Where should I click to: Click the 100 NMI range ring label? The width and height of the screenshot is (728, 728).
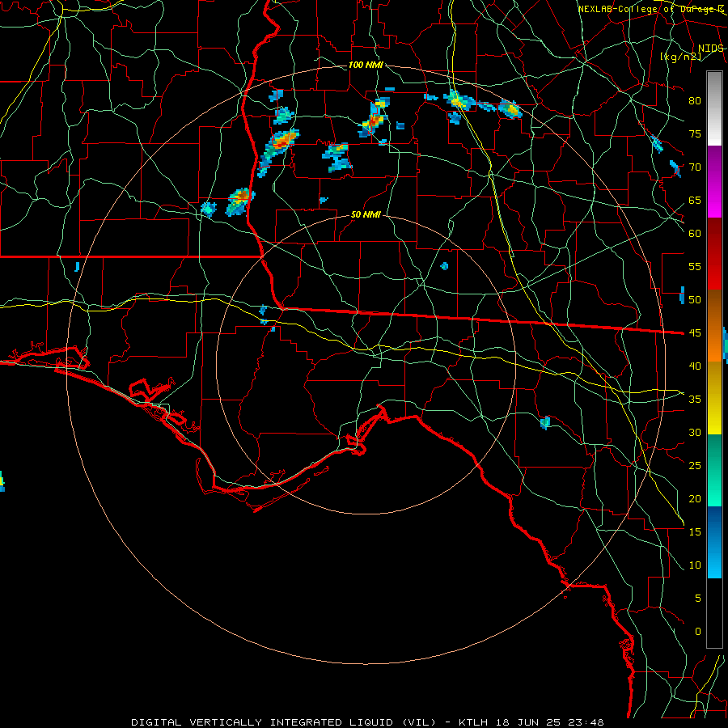366,65
